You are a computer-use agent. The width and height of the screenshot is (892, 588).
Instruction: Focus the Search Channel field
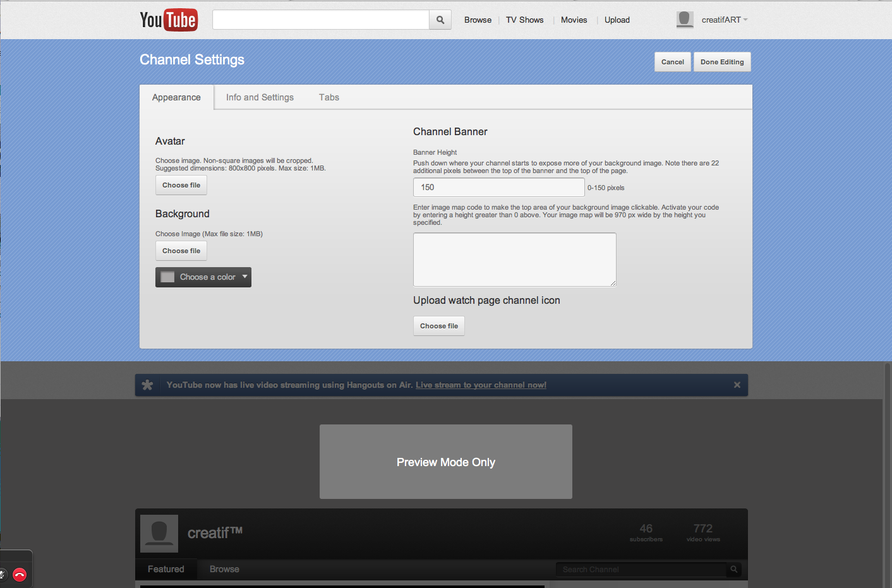pos(641,569)
